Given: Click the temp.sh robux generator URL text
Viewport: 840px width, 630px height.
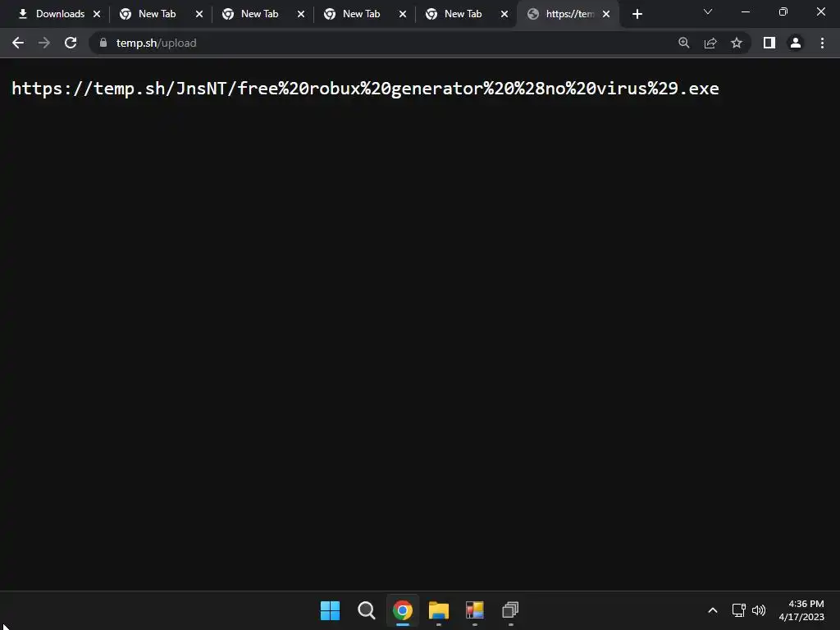Looking at the screenshot, I should click(x=365, y=89).
